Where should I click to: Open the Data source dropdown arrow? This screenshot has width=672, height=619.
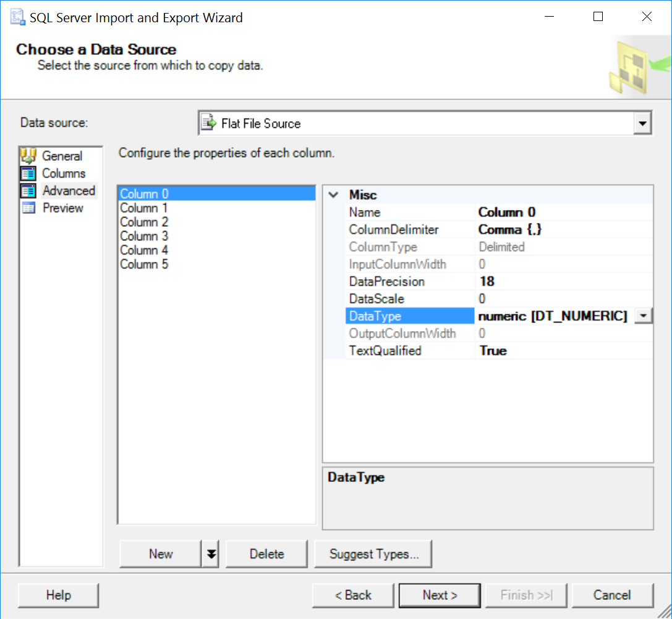643,124
